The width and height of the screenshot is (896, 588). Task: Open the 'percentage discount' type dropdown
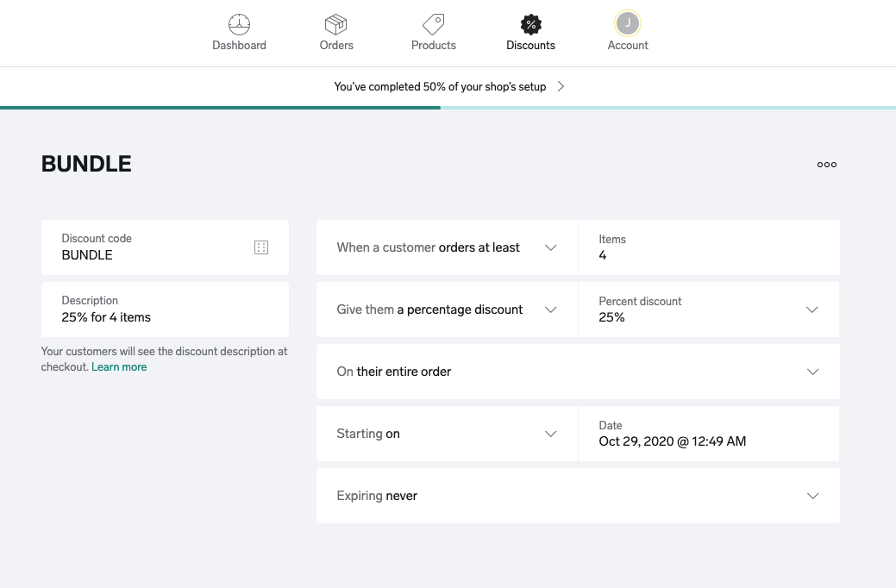551,310
